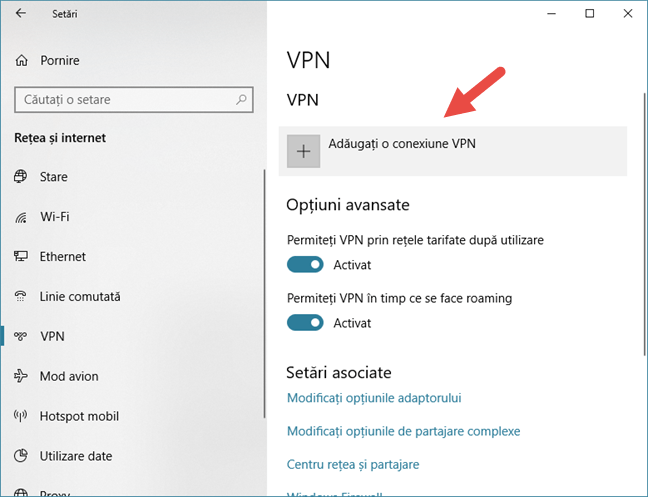This screenshot has width=648, height=497.
Task: Click the back arrow in Setări
Action: (21, 13)
